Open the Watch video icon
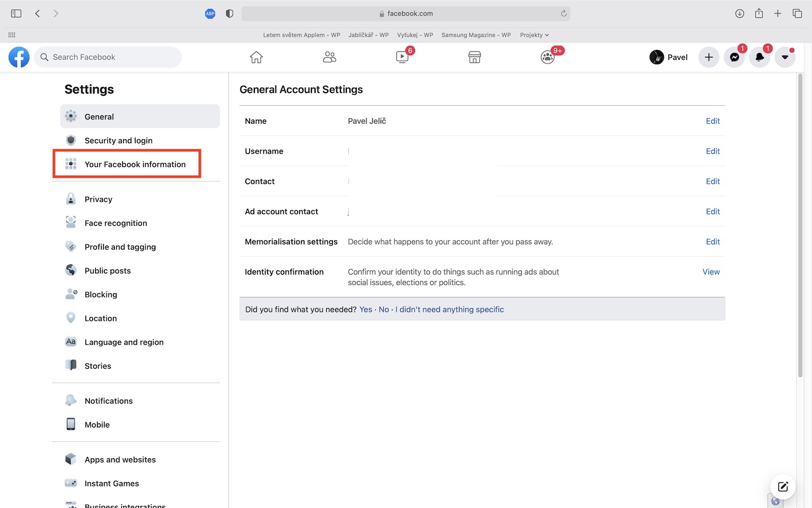Image resolution: width=812 pixels, height=508 pixels. pyautogui.click(x=402, y=57)
